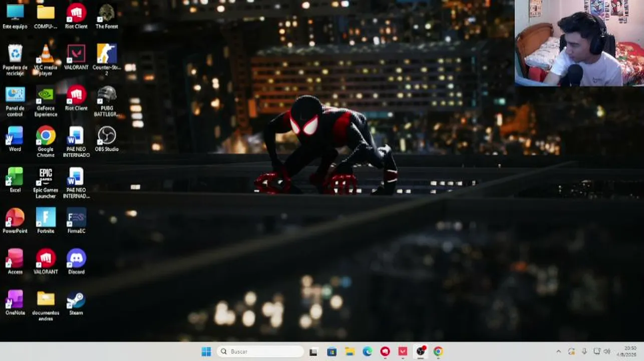This screenshot has height=361, width=644.
Task: Open the volume speaker tray icon
Action: [607, 351]
